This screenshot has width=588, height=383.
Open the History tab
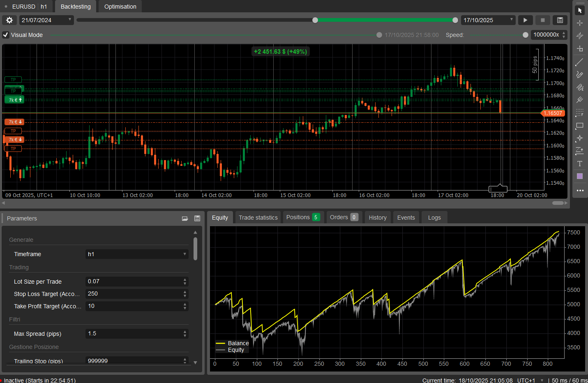coord(377,218)
